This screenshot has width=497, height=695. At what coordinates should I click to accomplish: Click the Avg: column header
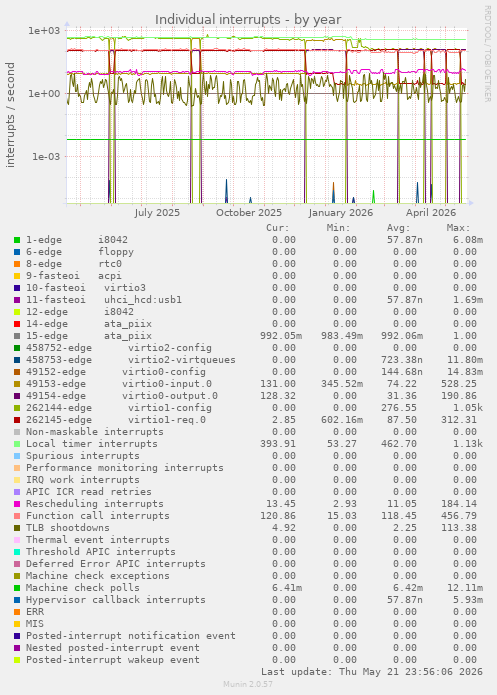(399, 228)
